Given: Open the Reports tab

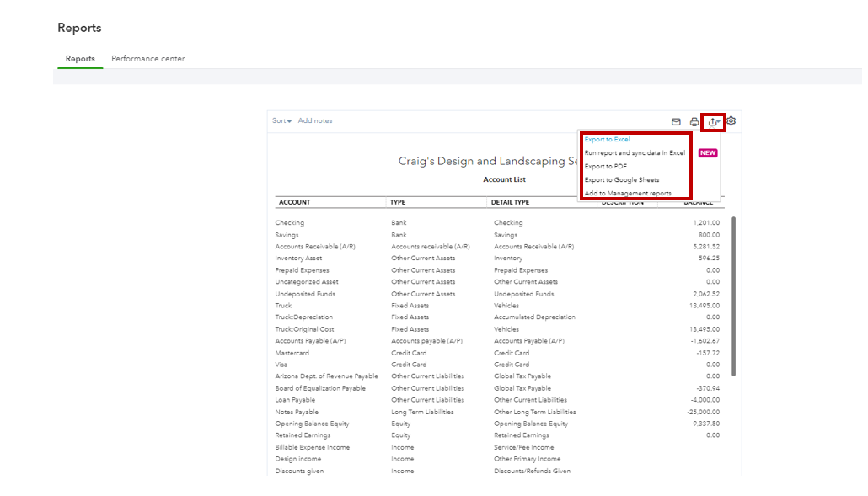Looking at the screenshot, I should pos(80,59).
